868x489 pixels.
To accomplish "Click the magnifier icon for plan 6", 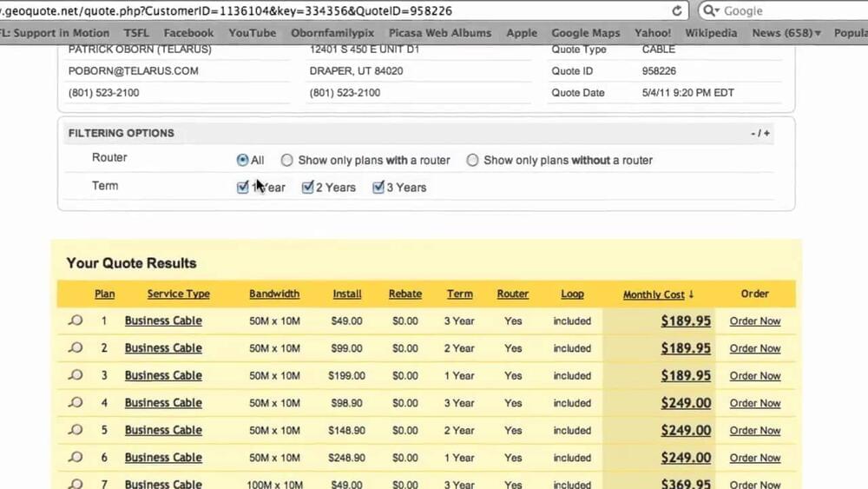I will (76, 458).
